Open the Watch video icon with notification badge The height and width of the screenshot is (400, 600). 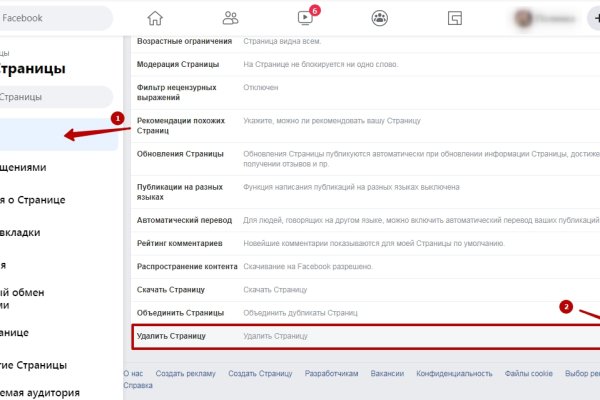coord(305,17)
